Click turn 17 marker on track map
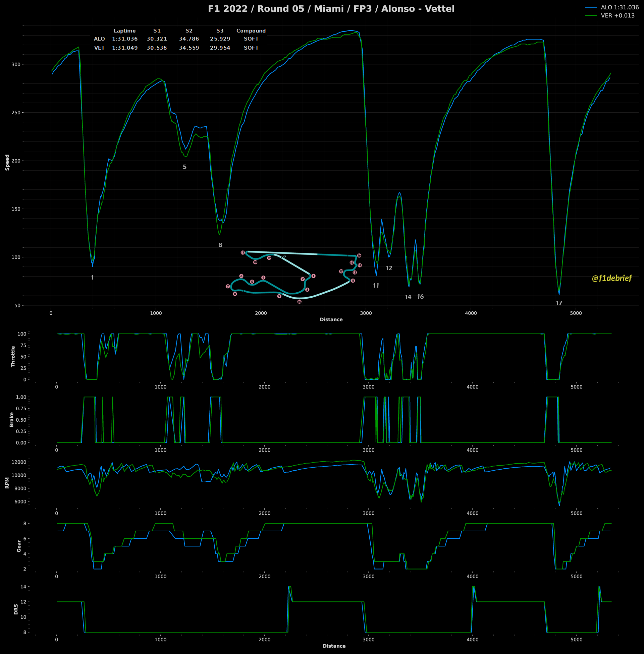 (243, 253)
